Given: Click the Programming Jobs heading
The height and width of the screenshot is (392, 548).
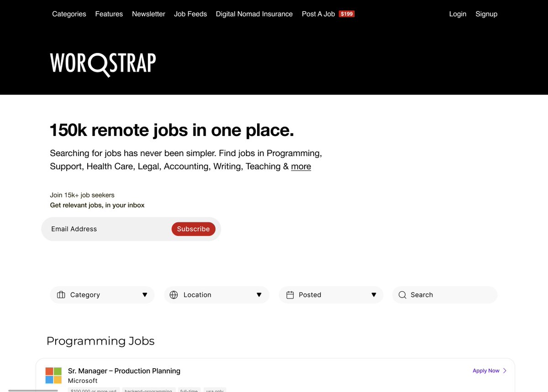Looking at the screenshot, I should coord(100,341).
